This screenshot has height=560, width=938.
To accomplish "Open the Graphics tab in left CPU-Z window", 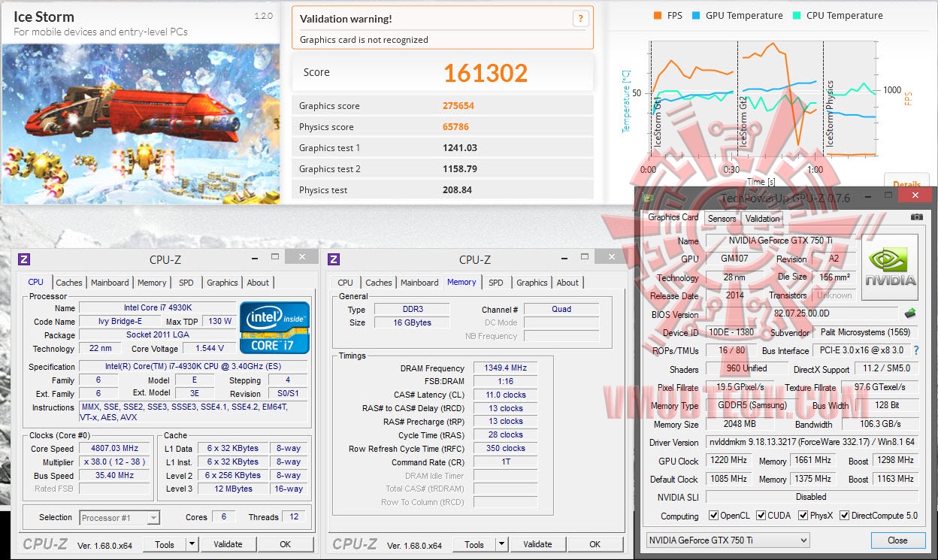I will pyautogui.click(x=222, y=283).
